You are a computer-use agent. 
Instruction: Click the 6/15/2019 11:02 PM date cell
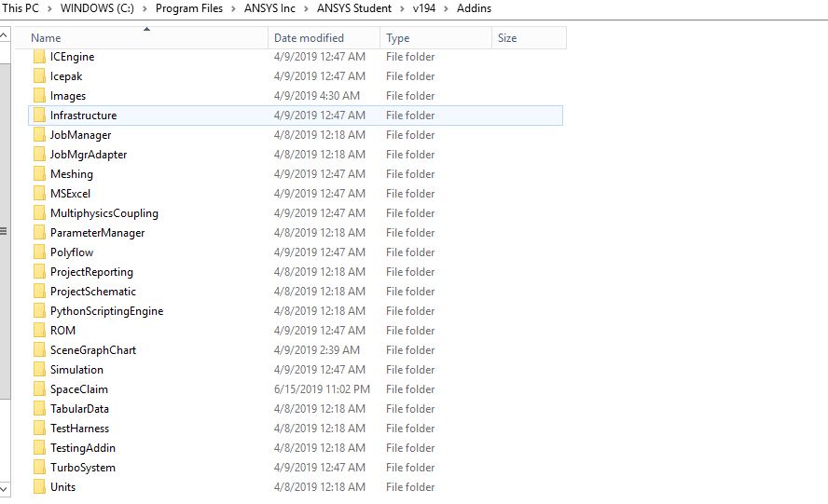click(x=322, y=389)
